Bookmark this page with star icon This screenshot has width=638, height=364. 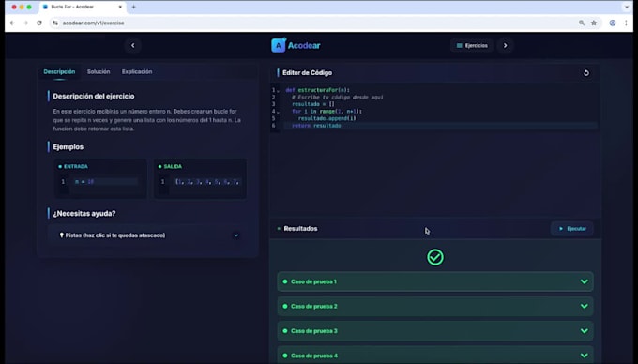tap(594, 23)
